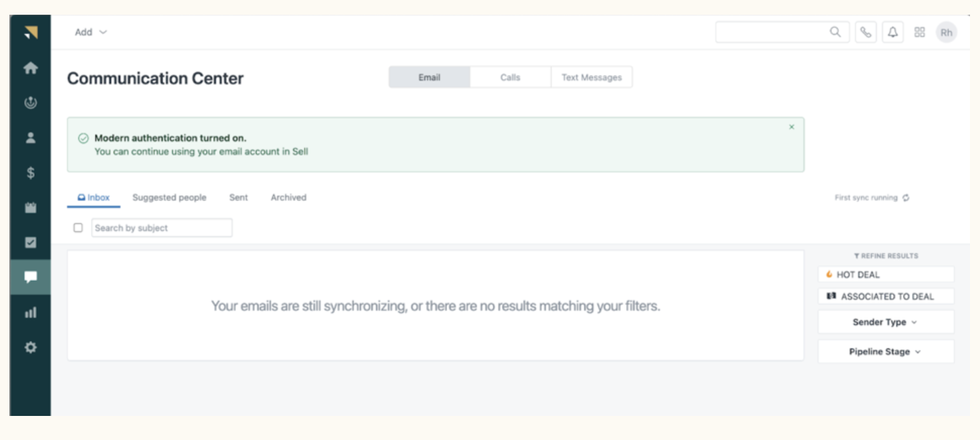Toggle the HOT DEAL filter

pyautogui.click(x=886, y=275)
